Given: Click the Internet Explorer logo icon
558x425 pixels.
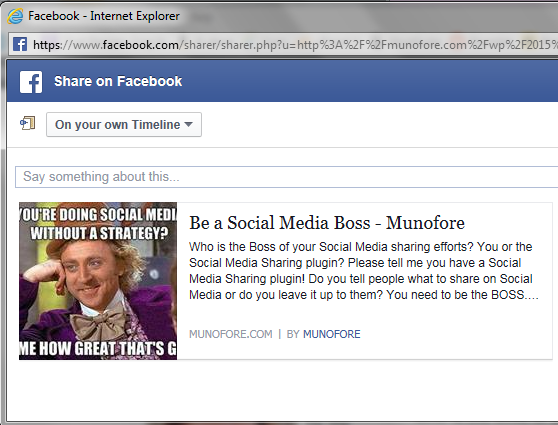Looking at the screenshot, I should click(x=15, y=16).
